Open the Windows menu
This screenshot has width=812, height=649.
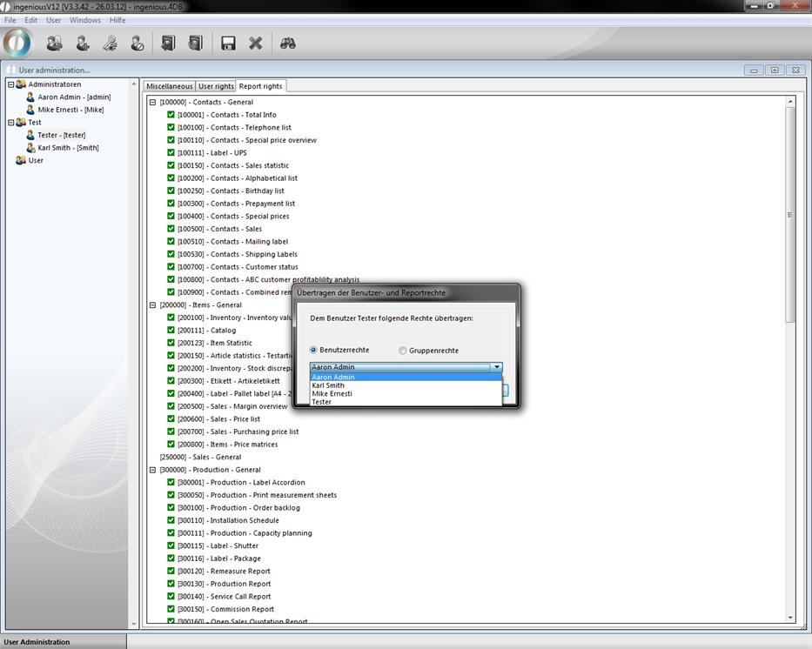[85, 20]
